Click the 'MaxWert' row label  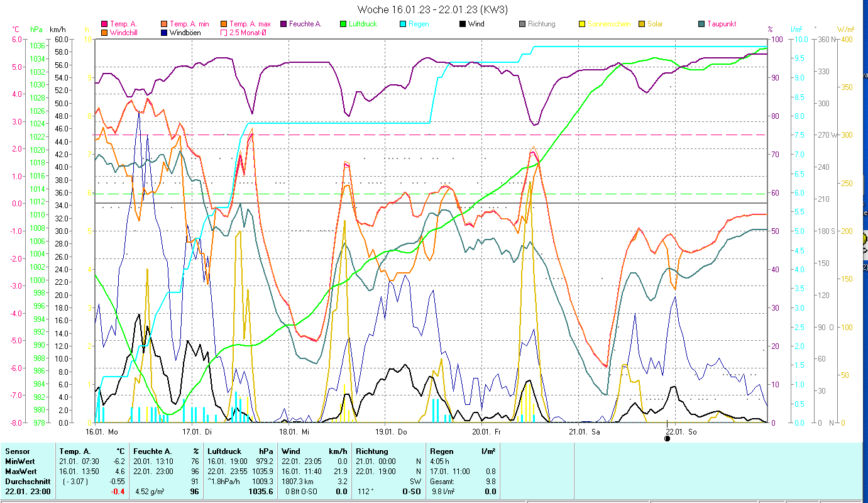click(x=21, y=472)
